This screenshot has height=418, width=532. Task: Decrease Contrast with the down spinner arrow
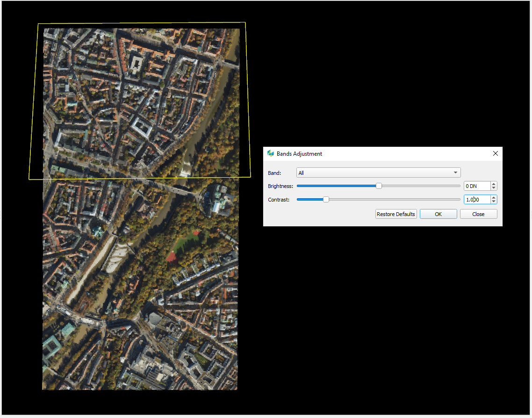(x=494, y=202)
